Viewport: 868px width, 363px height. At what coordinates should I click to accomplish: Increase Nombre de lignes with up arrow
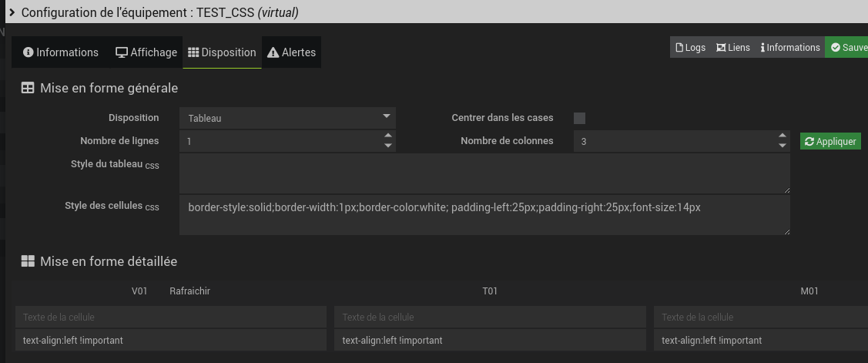[x=387, y=136]
